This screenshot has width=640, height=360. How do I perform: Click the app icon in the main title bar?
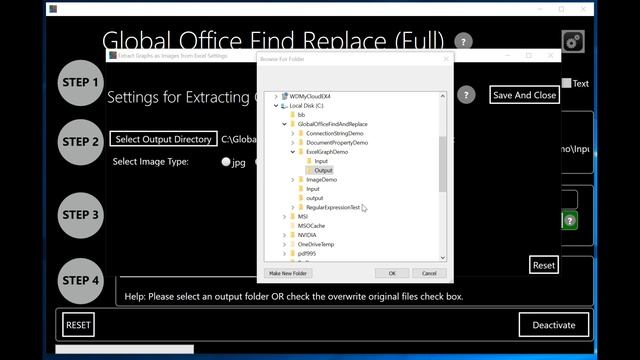click(53, 9)
